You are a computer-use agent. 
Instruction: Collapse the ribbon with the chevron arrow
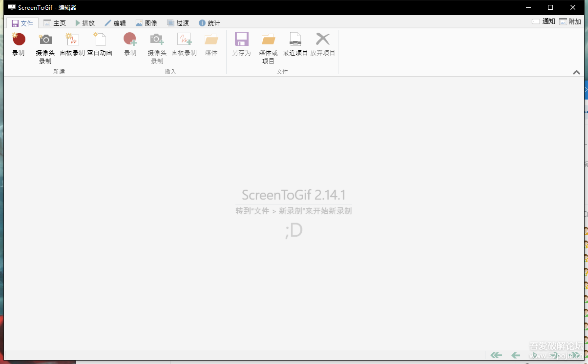pos(577,72)
